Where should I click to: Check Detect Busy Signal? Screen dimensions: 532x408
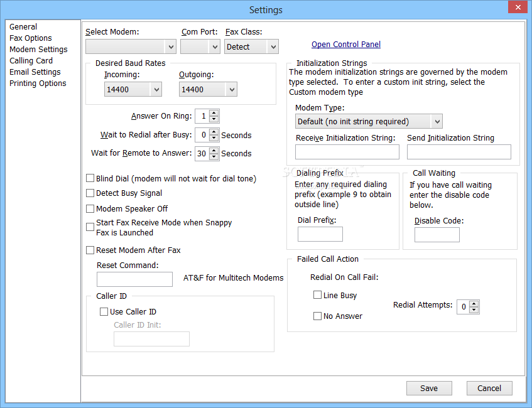(x=90, y=193)
